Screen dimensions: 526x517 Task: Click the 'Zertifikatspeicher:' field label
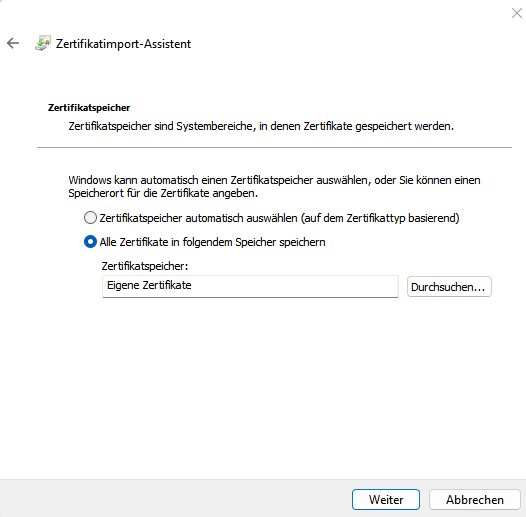tap(145, 266)
